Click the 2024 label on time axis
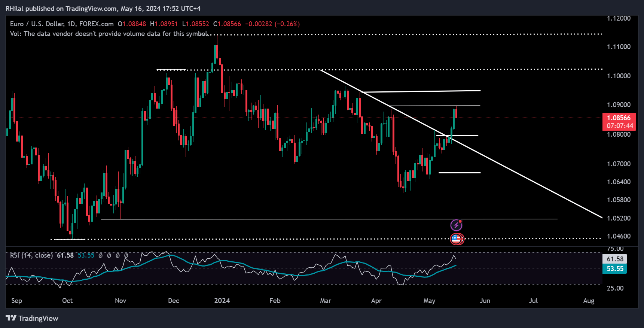 222,301
